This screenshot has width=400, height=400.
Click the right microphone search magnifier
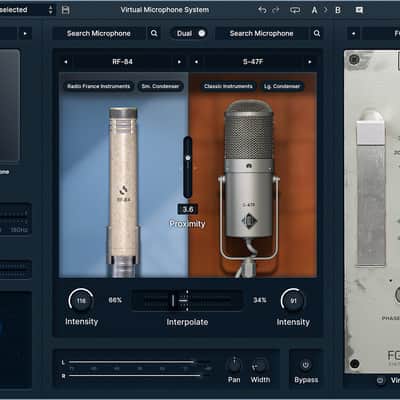pos(317,33)
